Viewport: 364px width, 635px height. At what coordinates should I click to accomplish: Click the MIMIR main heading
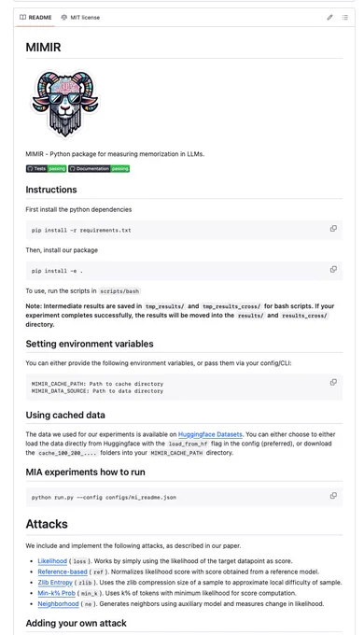[x=43, y=48]
